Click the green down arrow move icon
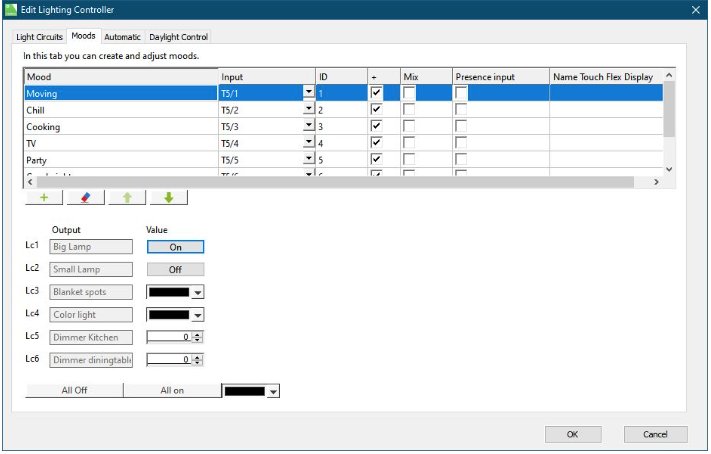 click(x=168, y=198)
